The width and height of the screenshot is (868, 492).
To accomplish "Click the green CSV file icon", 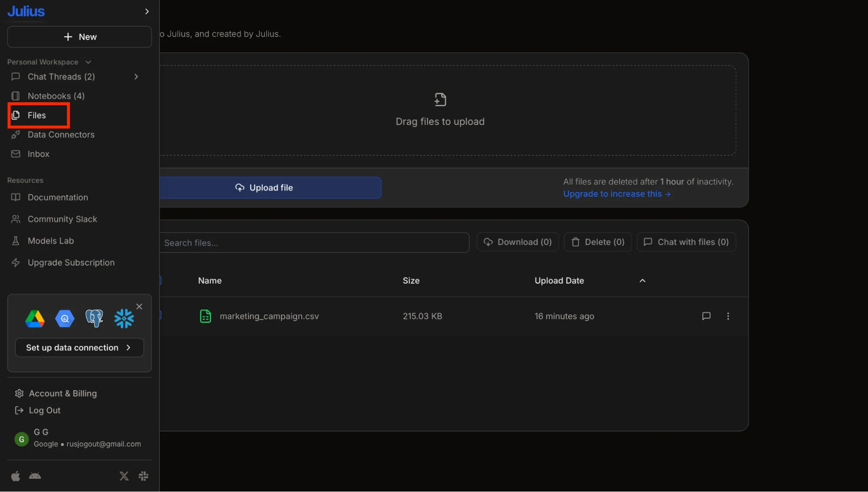I will pos(205,316).
